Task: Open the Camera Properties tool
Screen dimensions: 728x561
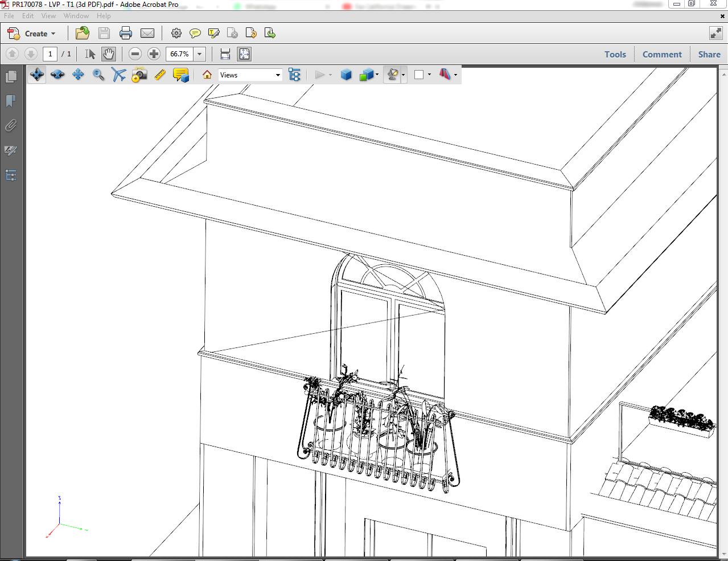Action: tap(139, 74)
